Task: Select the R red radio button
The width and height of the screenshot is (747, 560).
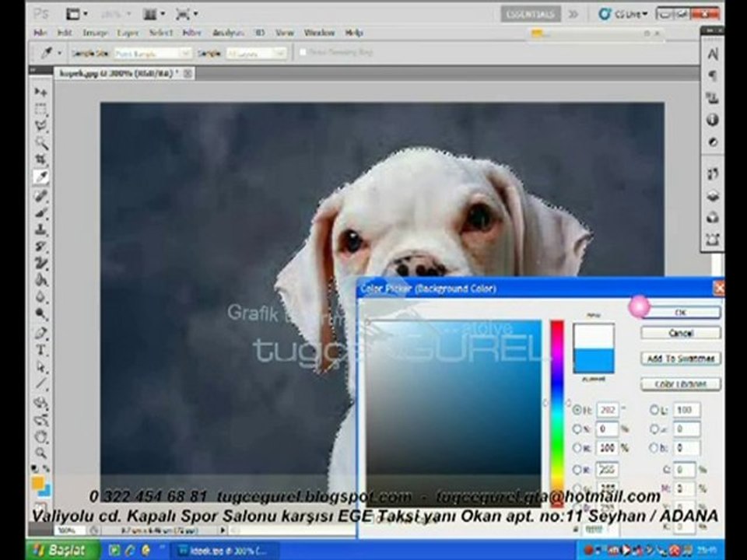Action: pos(577,470)
